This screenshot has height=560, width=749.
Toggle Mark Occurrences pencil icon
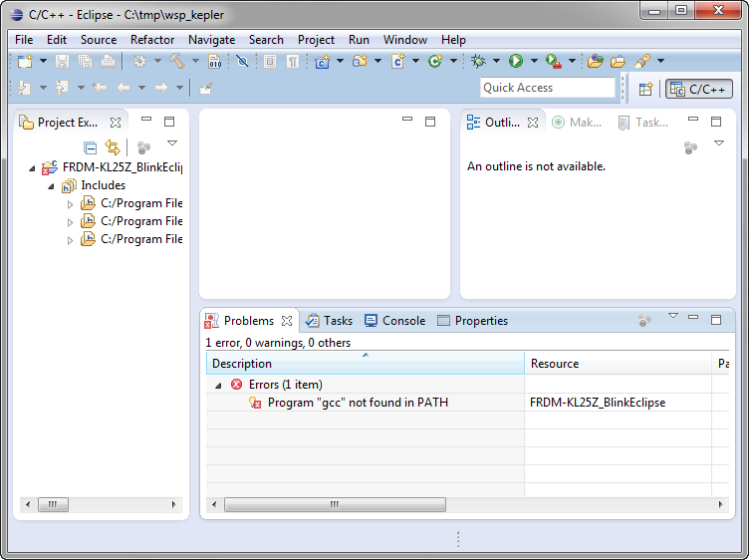click(642, 62)
